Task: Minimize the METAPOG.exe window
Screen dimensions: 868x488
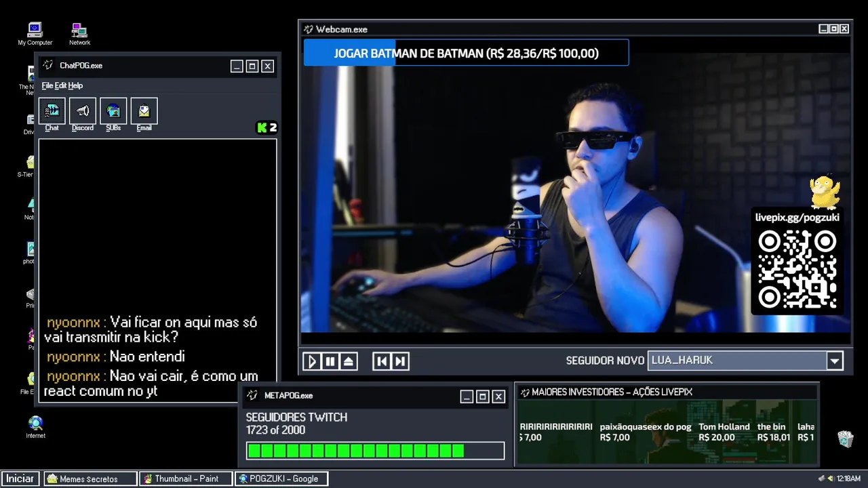Action: coord(467,396)
